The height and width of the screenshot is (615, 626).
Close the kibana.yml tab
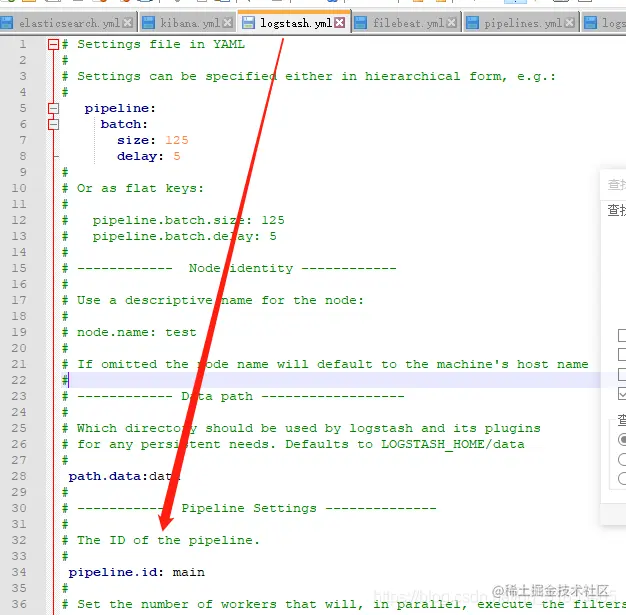click(x=228, y=23)
